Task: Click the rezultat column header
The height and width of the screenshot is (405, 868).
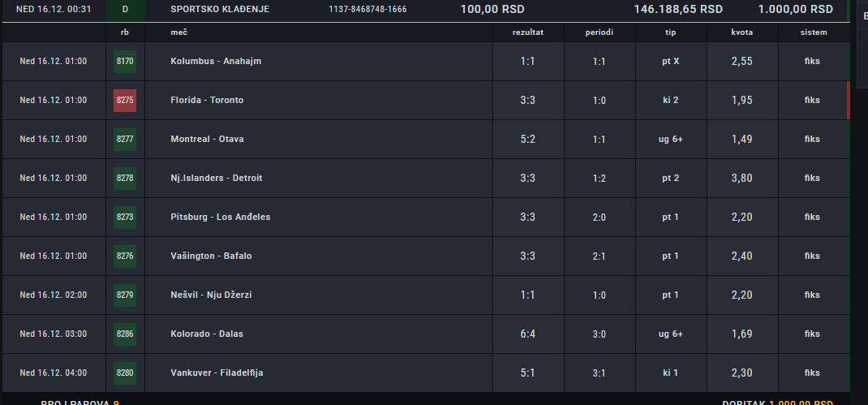Action: tap(527, 32)
